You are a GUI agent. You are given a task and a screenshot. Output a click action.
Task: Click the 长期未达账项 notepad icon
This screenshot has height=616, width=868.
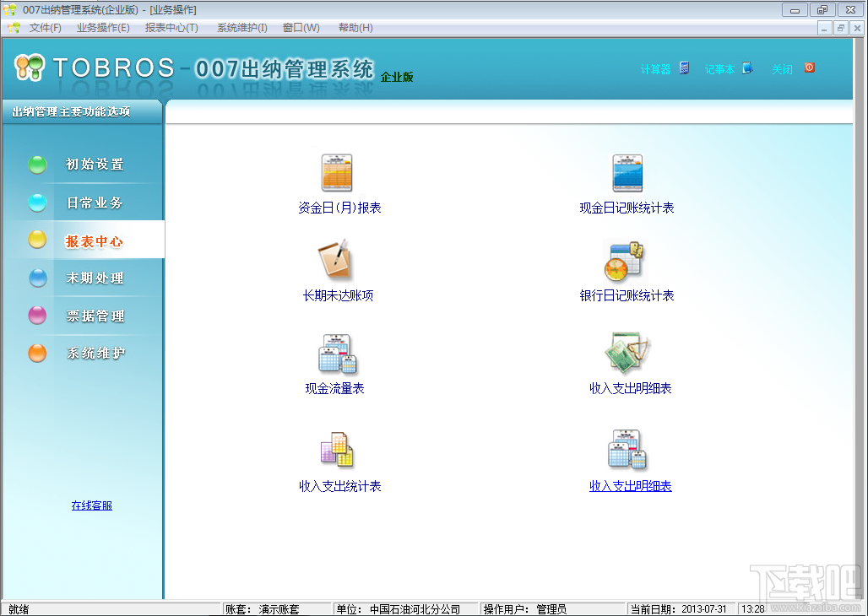pos(335,258)
